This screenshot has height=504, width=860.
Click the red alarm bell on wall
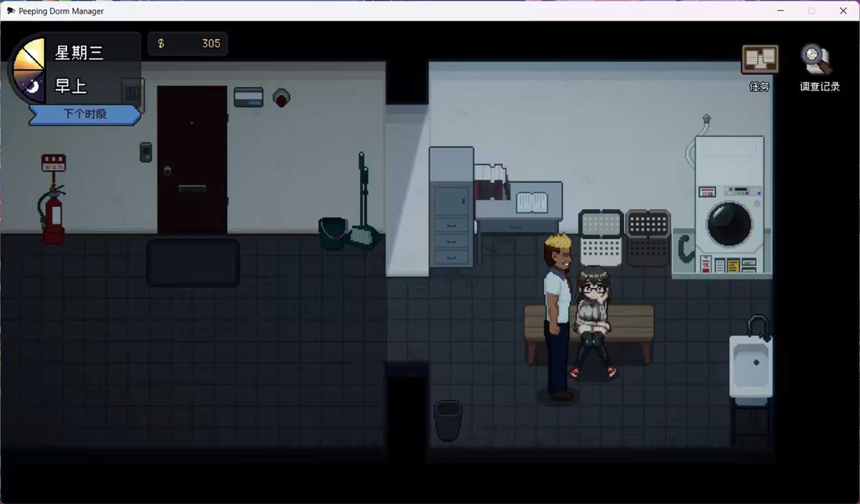[x=281, y=98]
